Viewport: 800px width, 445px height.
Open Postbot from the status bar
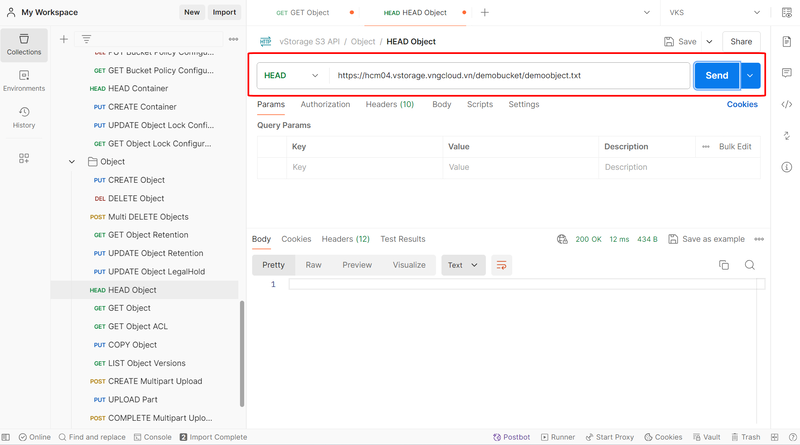511,437
